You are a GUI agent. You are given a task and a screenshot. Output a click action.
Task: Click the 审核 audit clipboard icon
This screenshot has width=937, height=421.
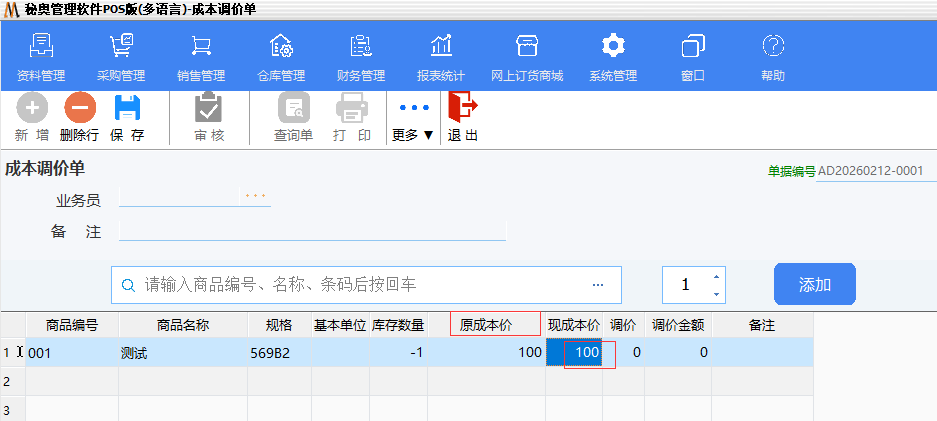pos(209,109)
